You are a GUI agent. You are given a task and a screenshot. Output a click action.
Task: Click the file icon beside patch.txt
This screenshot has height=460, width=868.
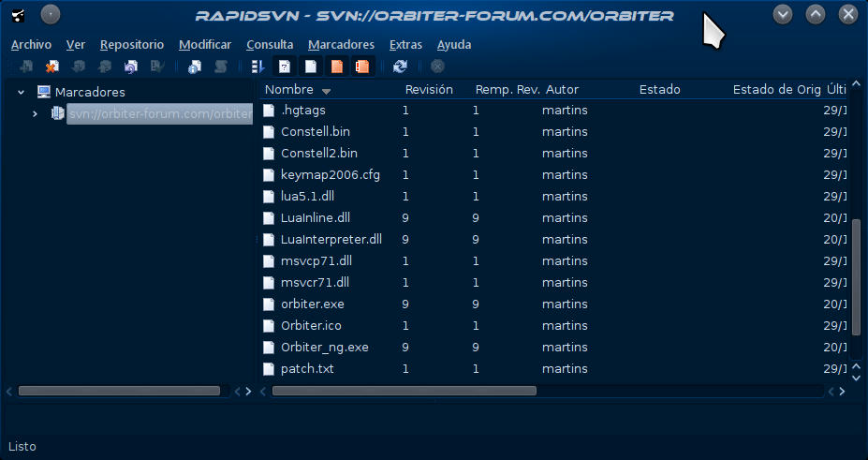(269, 369)
